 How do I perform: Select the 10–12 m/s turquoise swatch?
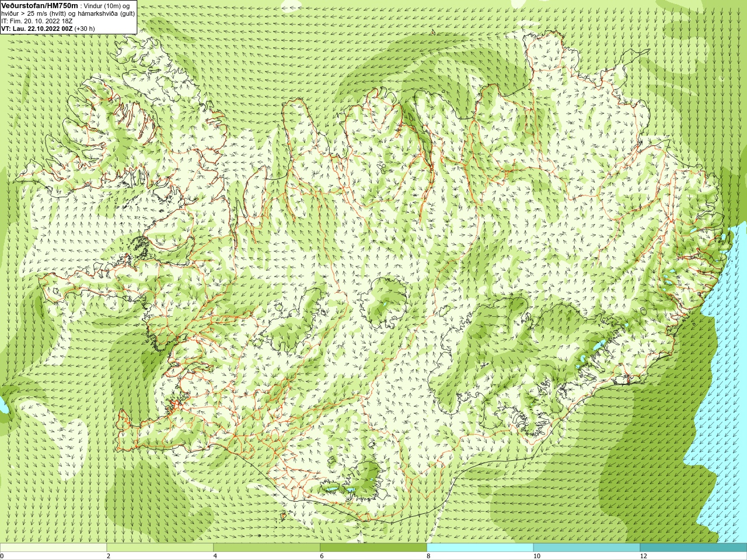(x=587, y=548)
